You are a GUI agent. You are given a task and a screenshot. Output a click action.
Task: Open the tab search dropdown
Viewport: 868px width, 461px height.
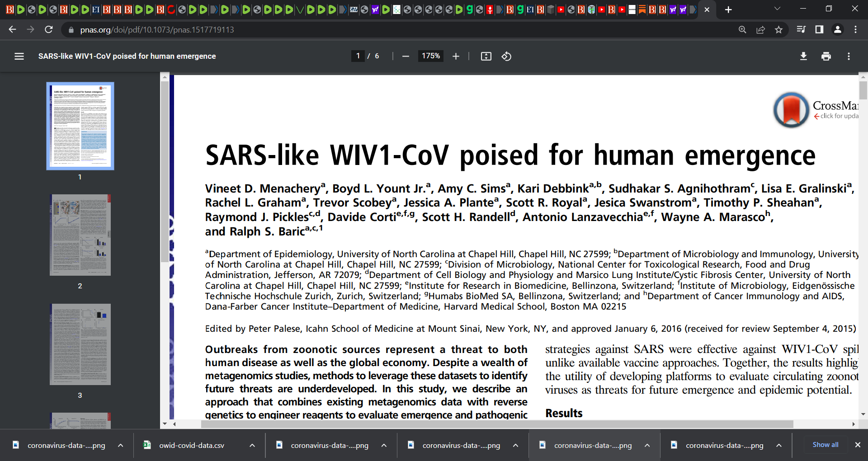(x=777, y=9)
